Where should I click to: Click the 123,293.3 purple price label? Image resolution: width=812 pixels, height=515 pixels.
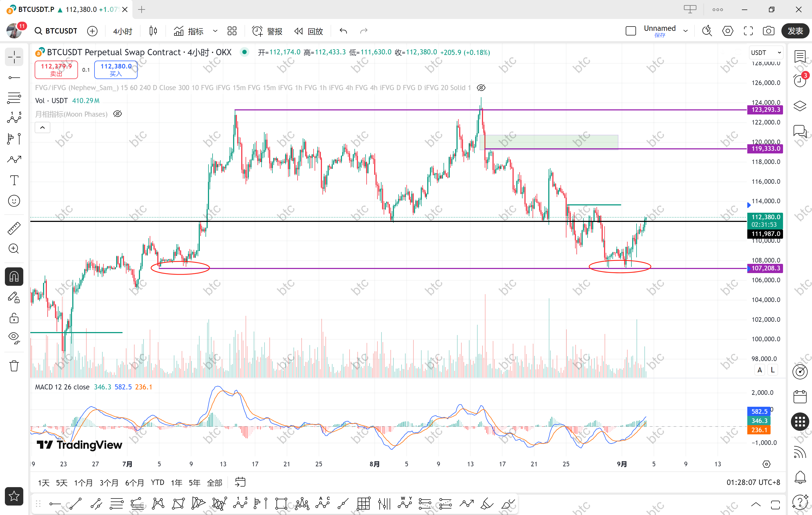(765, 110)
